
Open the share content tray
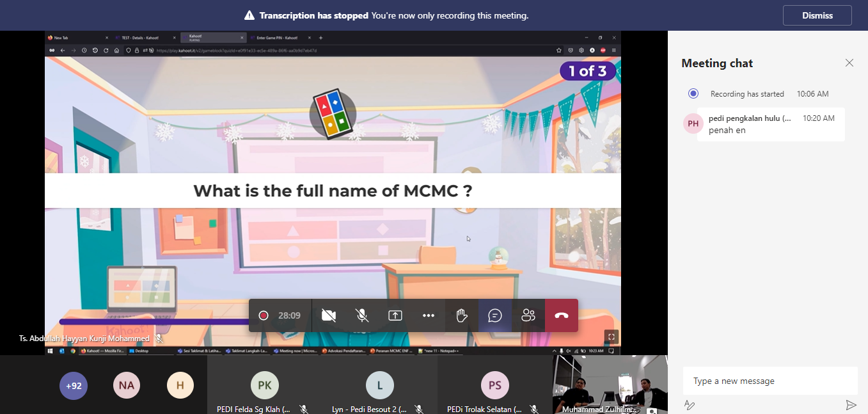(x=395, y=315)
